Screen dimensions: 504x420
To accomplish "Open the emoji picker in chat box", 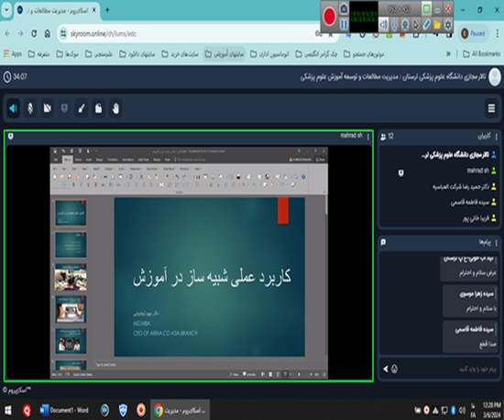I will 394,369.
